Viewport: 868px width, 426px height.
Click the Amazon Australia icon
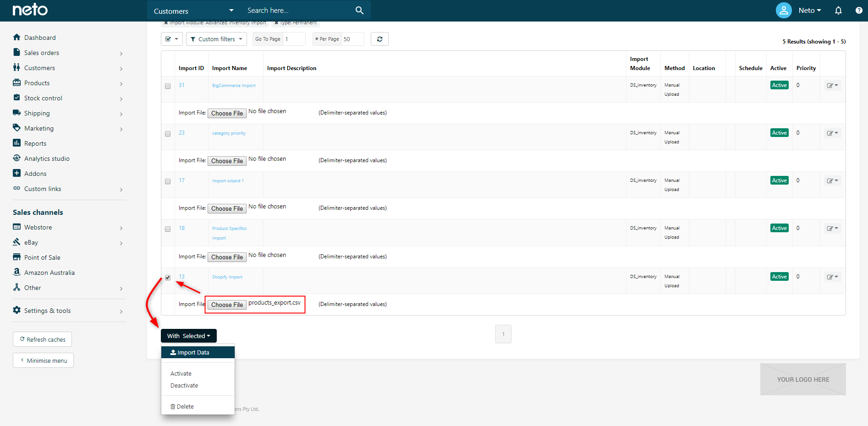pyautogui.click(x=17, y=272)
